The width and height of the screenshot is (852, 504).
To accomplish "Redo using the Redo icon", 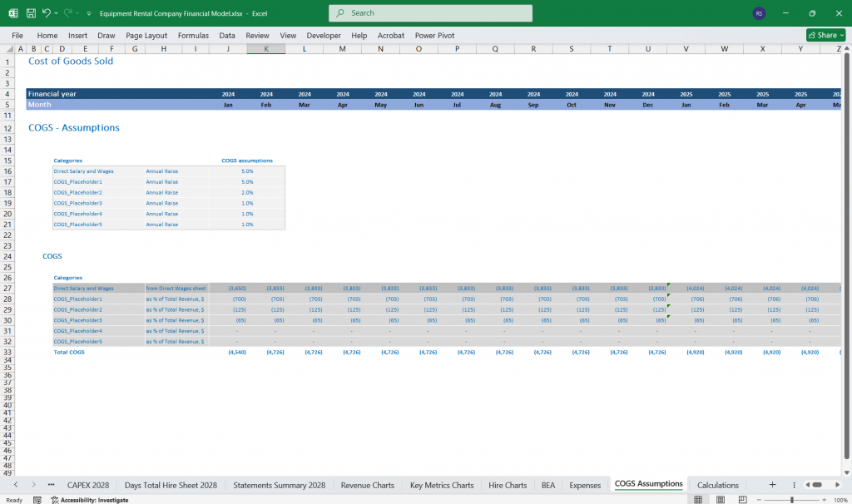I will pyautogui.click(x=71, y=12).
